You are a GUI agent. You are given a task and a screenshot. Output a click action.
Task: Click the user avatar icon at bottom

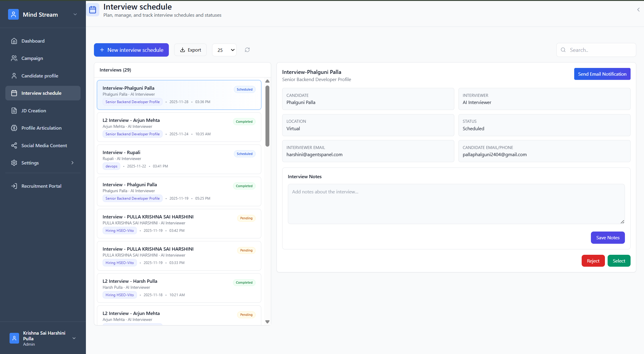tap(14, 338)
